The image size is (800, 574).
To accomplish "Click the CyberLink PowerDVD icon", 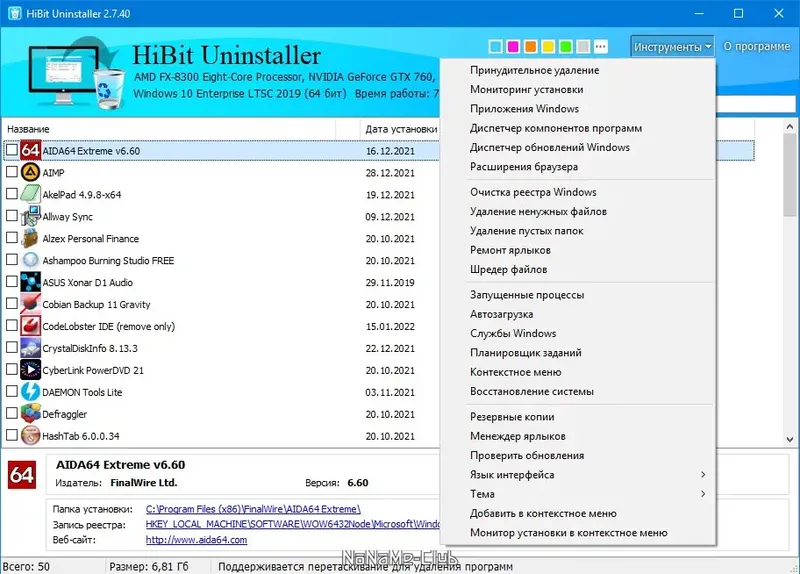I will (31, 370).
